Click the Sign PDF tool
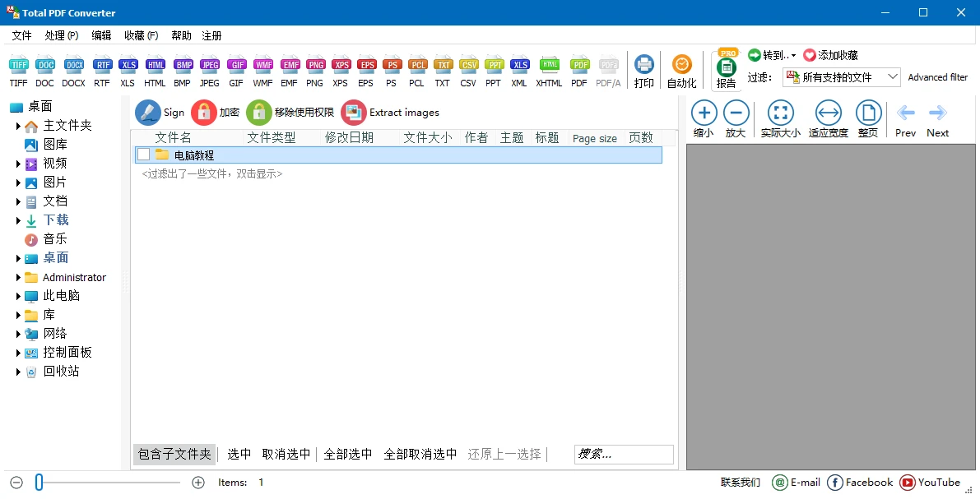This screenshot has width=980, height=499. pyautogui.click(x=160, y=113)
